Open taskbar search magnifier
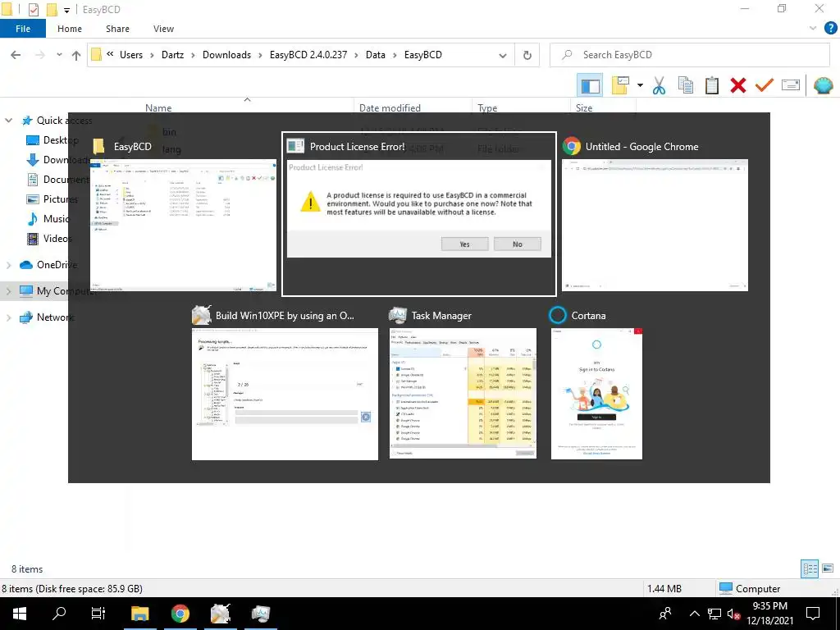840x630 pixels. tap(59, 614)
